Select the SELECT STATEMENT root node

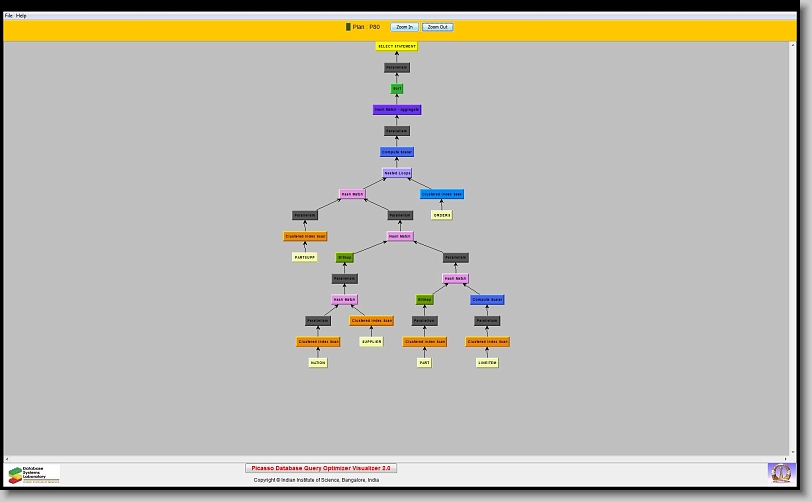click(397, 46)
